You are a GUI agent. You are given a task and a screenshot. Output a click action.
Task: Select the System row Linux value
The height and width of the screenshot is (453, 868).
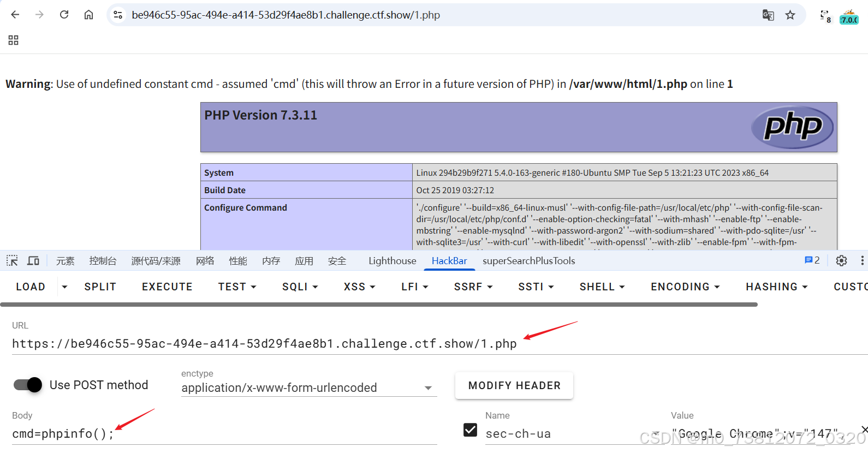tap(592, 172)
